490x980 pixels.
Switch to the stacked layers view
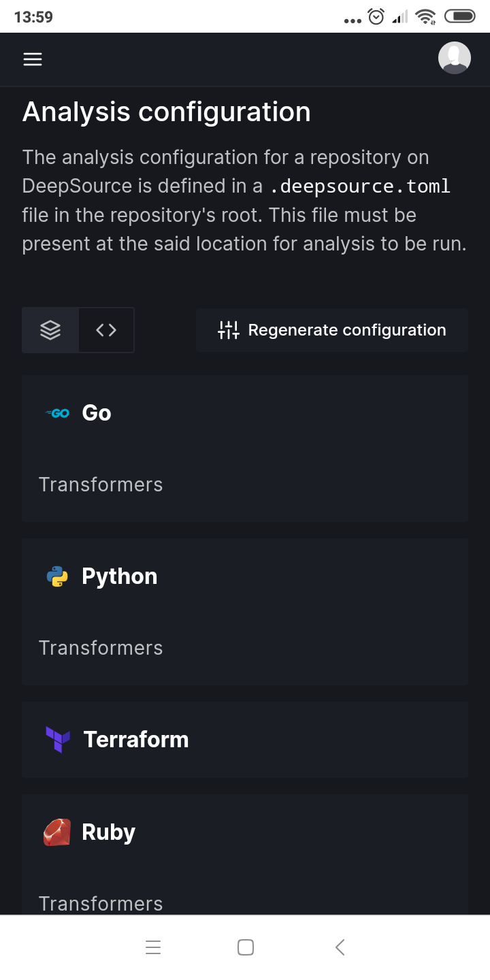pyautogui.click(x=50, y=330)
